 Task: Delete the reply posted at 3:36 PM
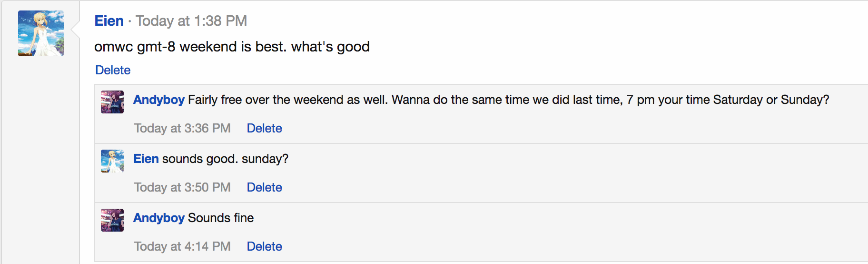click(x=264, y=128)
